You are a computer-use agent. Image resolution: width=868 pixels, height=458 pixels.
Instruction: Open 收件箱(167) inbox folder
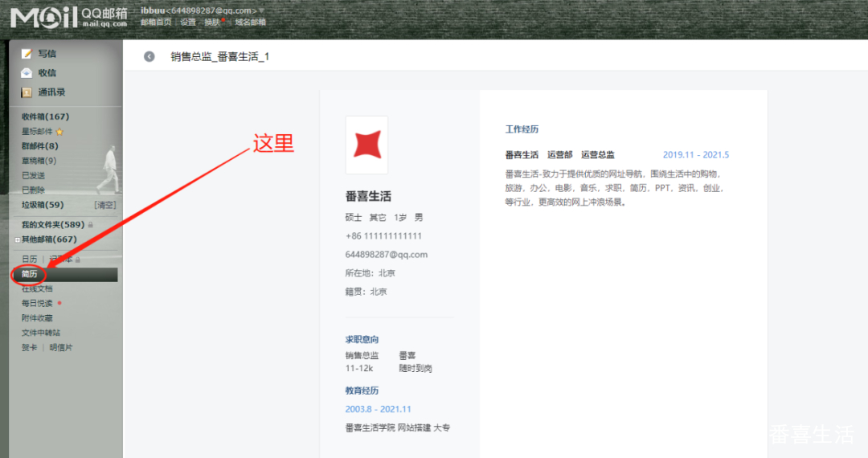45,117
